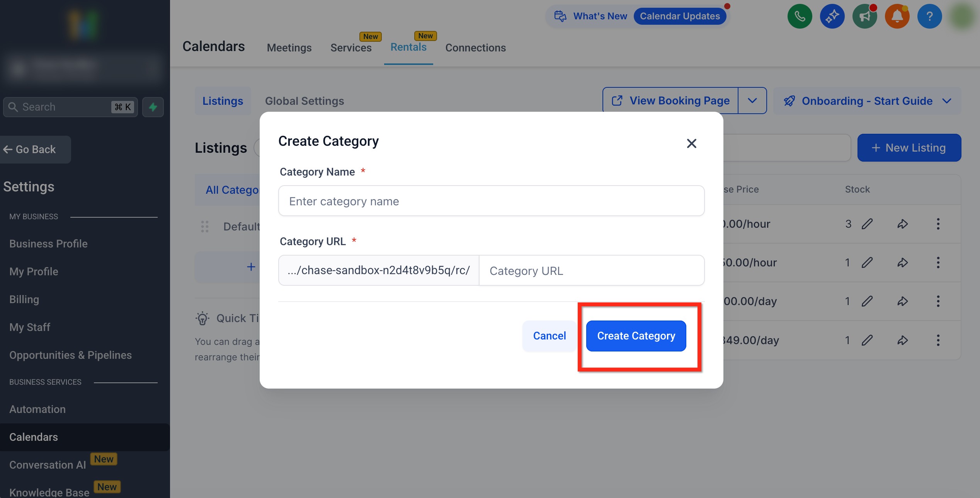980x498 pixels.
Task: Click the green phone dialer icon
Action: point(800,17)
